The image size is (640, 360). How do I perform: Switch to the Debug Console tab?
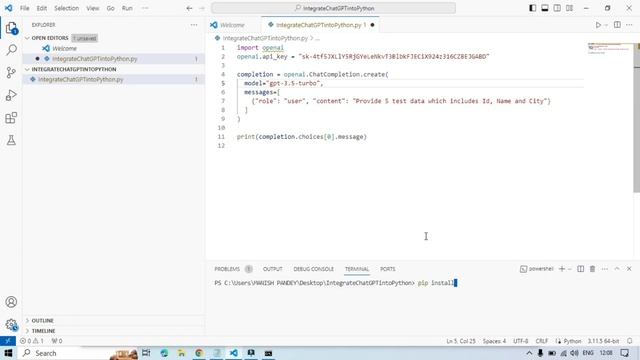pyautogui.click(x=313, y=269)
